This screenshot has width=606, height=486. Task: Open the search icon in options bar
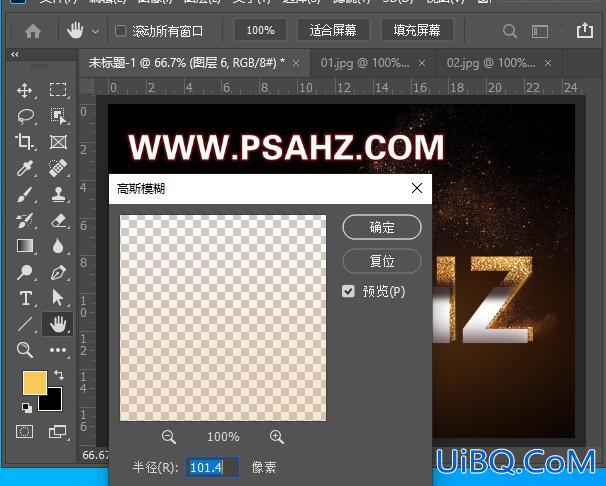coord(510,31)
